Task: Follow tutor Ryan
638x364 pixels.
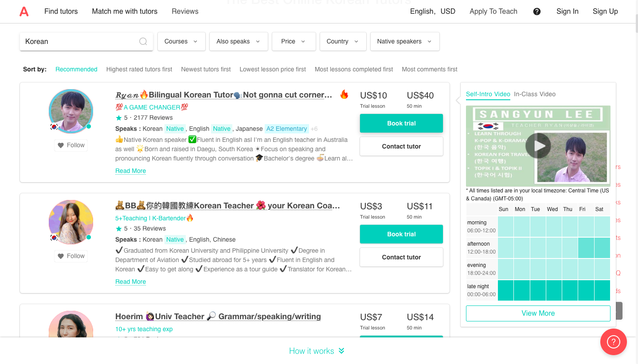Action: pyautogui.click(x=71, y=145)
